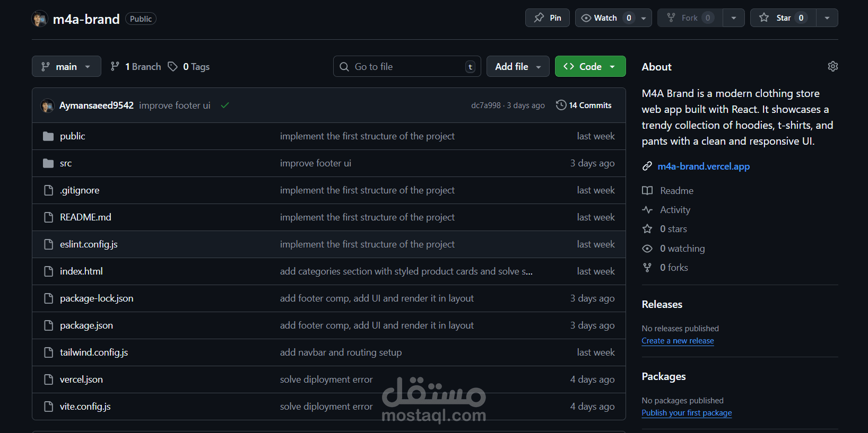Click the eslint.config.js file icon
This screenshot has height=433, width=868.
48,244
